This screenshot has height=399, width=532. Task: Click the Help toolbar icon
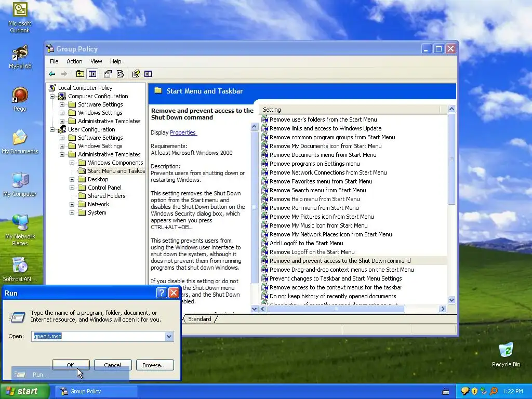coord(136,74)
